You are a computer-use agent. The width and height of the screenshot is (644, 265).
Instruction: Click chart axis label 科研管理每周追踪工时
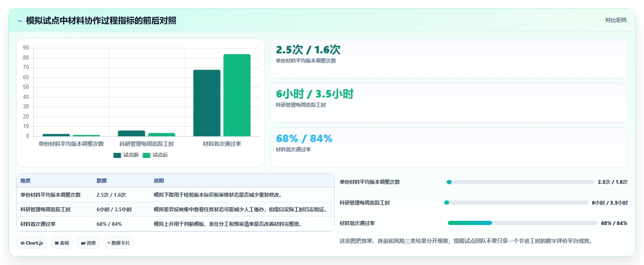point(146,144)
